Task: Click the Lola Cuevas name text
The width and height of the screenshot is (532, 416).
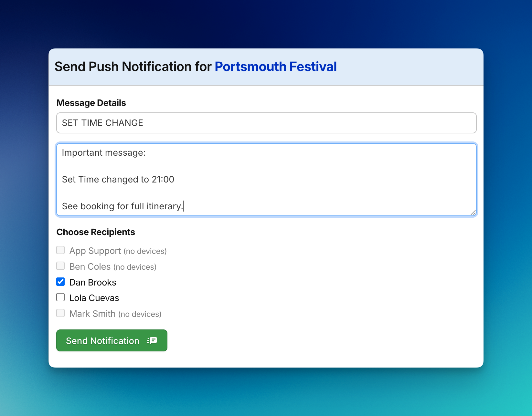Action: point(94,297)
